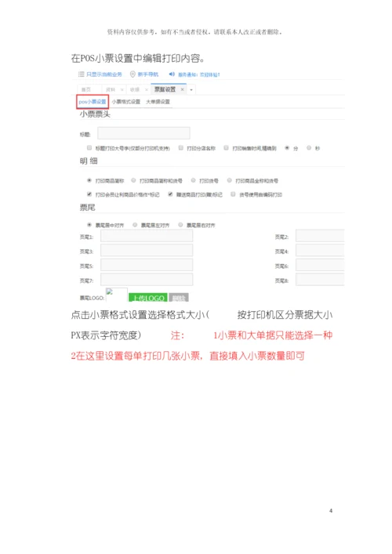Image resolution: width=392 pixels, height=554 pixels.
Task: Check the 打印销售时间,精确到 checkbox
Action: 227,147
